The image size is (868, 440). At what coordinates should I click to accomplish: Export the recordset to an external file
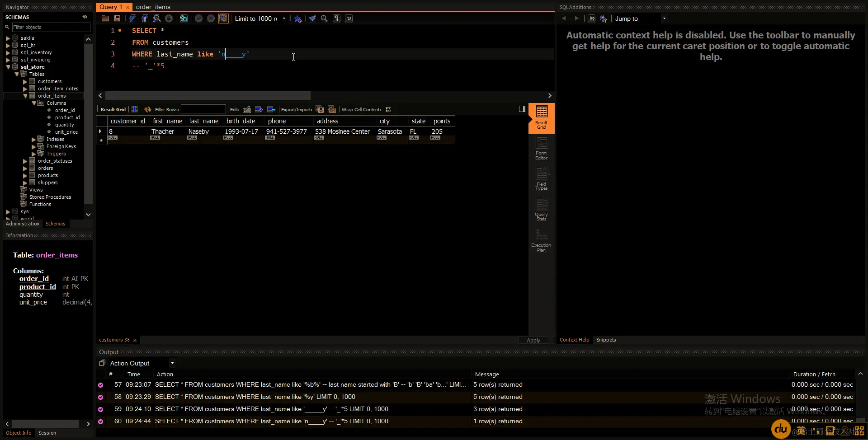coord(320,109)
